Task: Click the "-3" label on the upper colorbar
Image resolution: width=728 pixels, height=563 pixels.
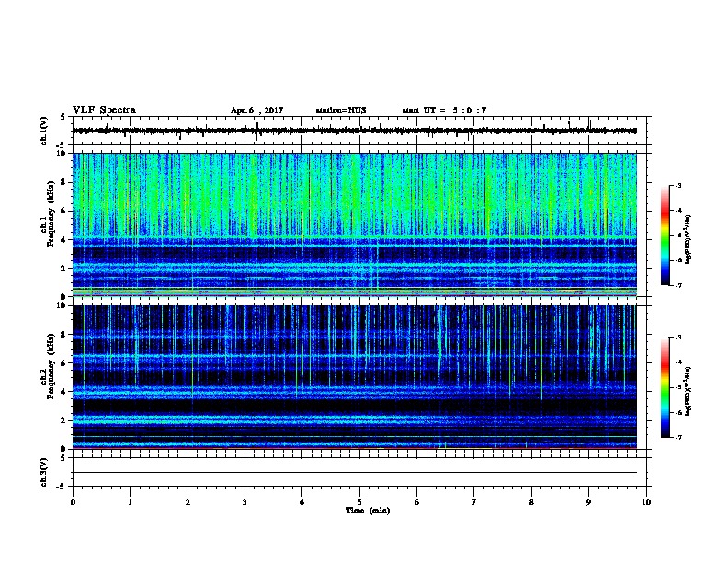Action: coord(677,186)
